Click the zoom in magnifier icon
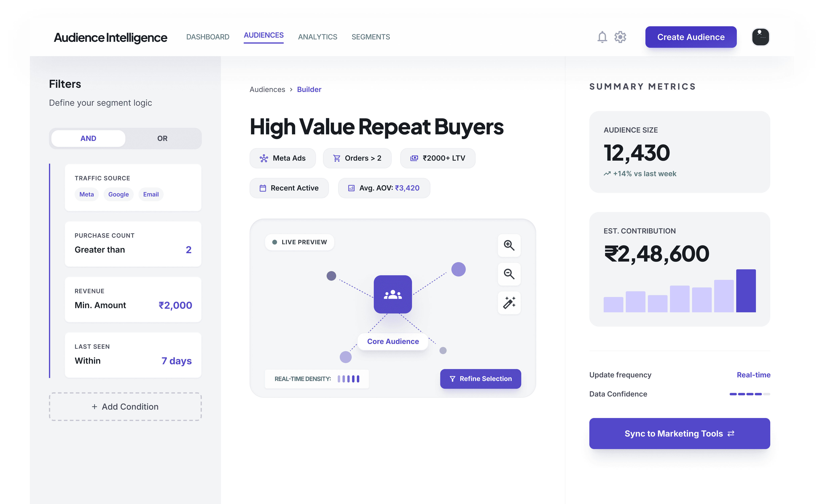 [x=509, y=245]
